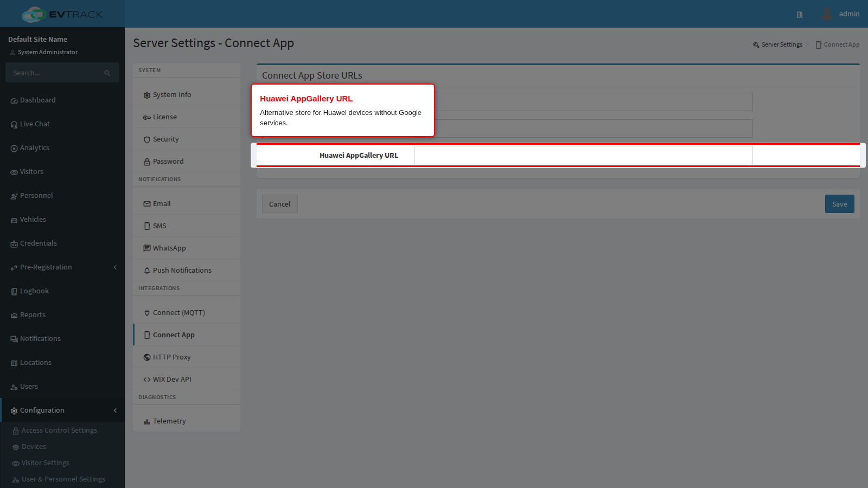The image size is (868, 488).
Task: Expand the Pre-Registration chevron
Action: pyautogui.click(x=115, y=267)
